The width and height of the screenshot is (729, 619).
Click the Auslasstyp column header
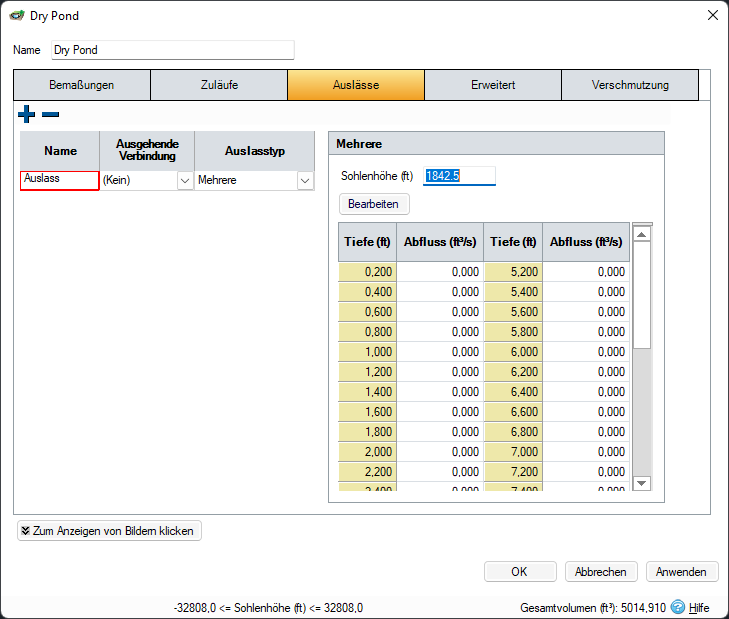pyautogui.click(x=255, y=151)
